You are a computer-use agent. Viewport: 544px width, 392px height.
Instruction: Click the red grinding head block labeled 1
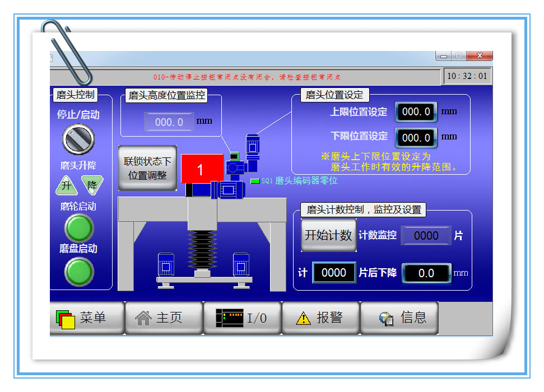[x=202, y=169]
